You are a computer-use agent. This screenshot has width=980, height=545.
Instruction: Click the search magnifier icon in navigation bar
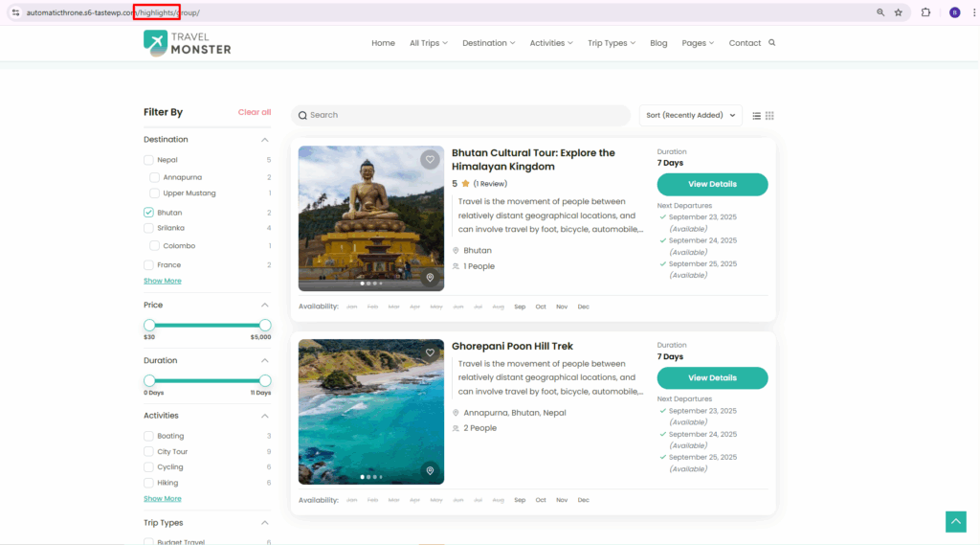click(772, 42)
